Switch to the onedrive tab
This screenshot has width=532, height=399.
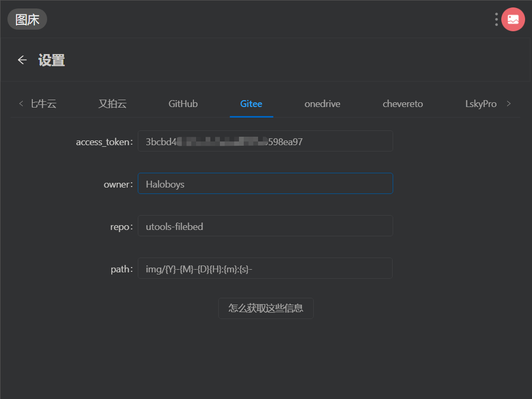pyautogui.click(x=322, y=103)
